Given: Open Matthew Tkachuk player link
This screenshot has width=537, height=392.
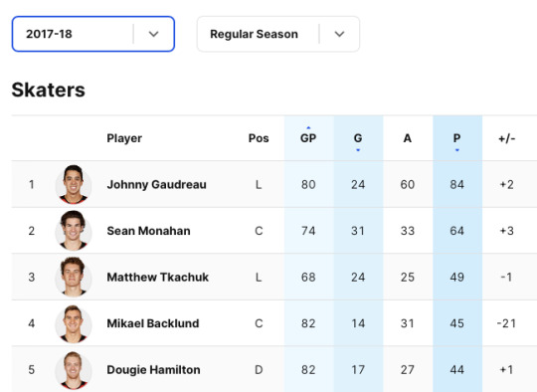Looking at the screenshot, I should coord(157,277).
